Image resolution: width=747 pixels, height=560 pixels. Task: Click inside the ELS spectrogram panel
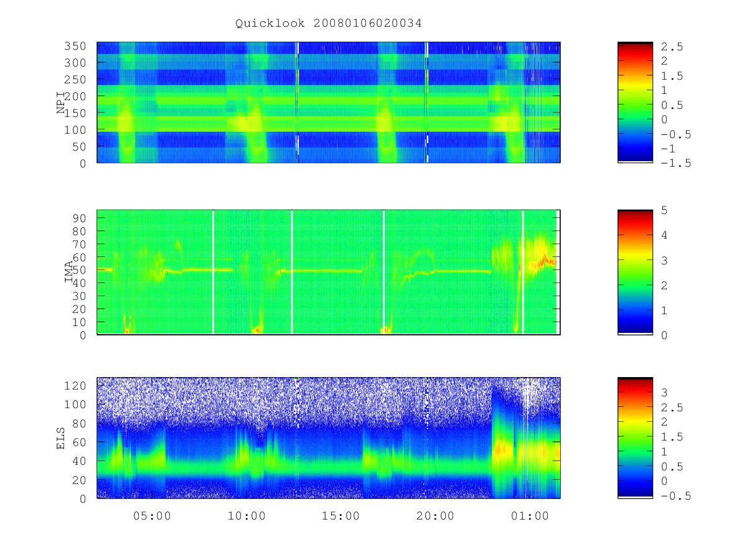coord(329,438)
